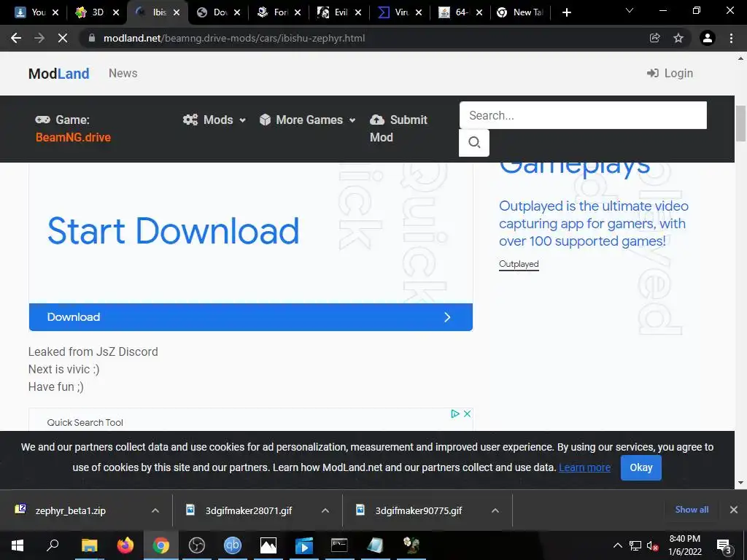This screenshot has height=560, width=747.
Task: Go to the ModLand home logo
Action: [58, 74]
